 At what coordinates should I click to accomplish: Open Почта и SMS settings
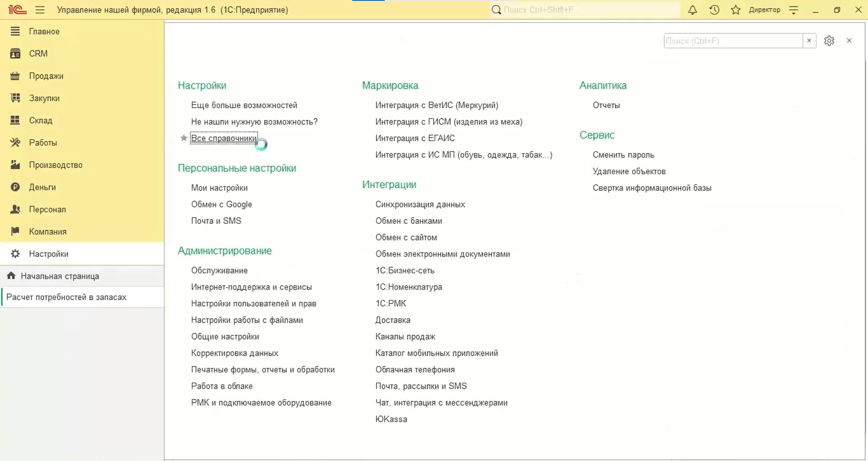[216, 221]
